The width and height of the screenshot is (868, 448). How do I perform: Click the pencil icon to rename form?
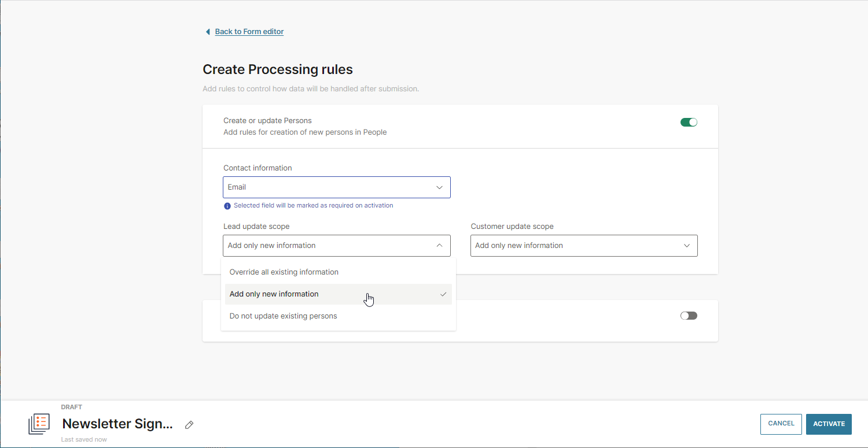point(189,425)
